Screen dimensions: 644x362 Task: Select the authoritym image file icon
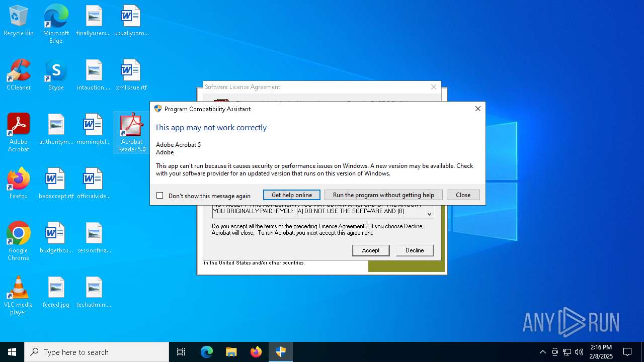coord(56,130)
